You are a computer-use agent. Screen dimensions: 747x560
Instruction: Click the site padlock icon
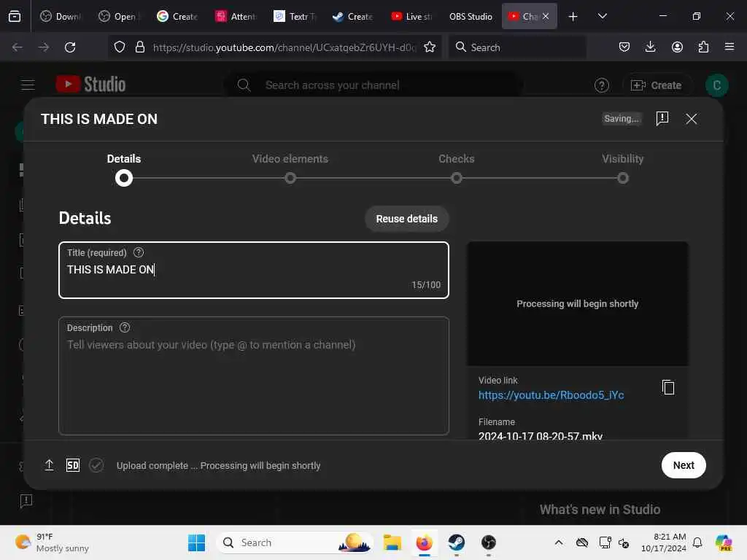139,47
